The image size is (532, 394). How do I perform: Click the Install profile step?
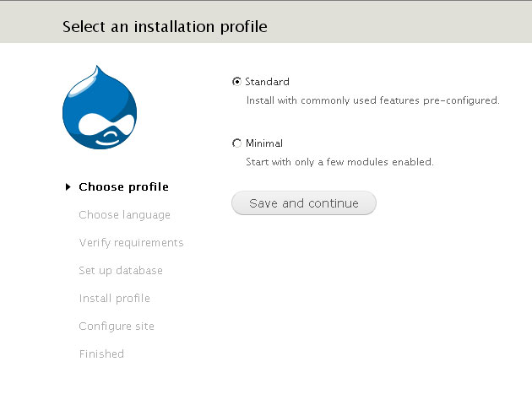[x=114, y=299]
